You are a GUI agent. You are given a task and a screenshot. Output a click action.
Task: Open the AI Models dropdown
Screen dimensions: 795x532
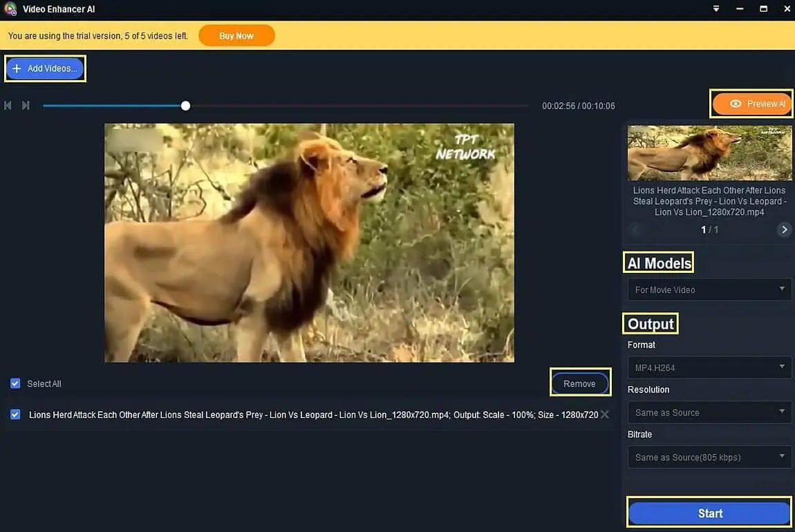tap(709, 289)
